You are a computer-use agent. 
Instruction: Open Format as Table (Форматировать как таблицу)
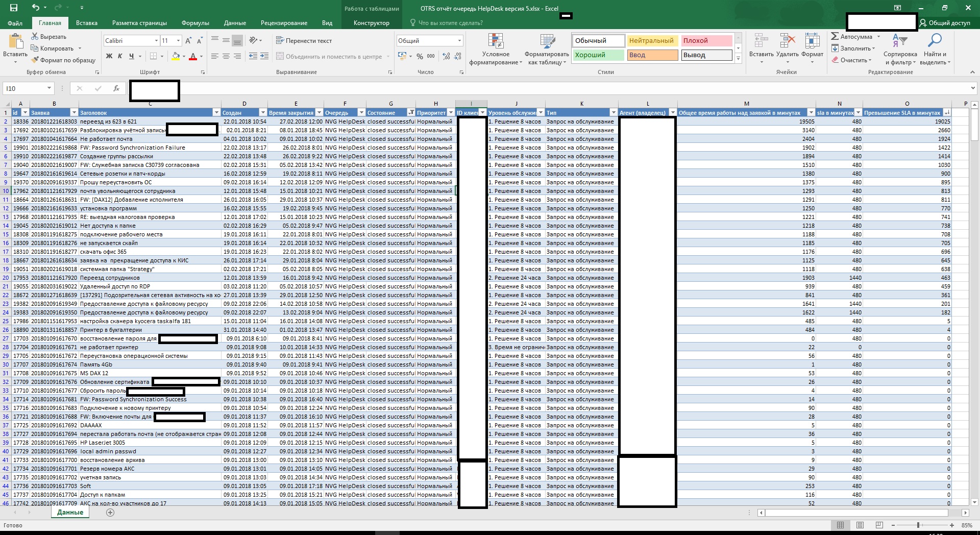(x=547, y=50)
